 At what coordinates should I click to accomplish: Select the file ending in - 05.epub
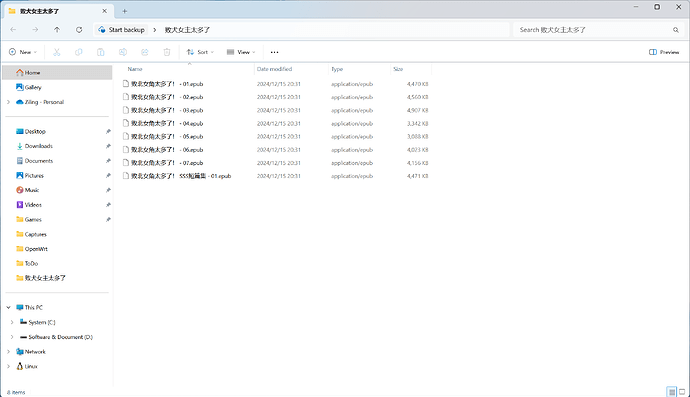point(275,137)
